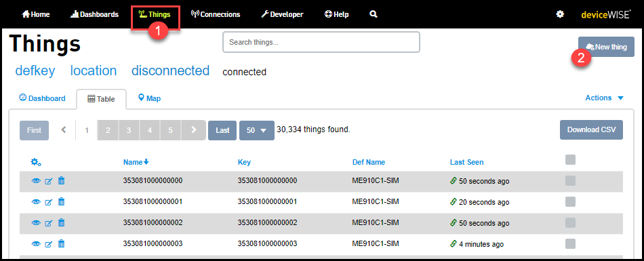The height and width of the screenshot is (261, 644).
Task: View thing 353081000000000 via eye icon
Action: click(x=36, y=181)
